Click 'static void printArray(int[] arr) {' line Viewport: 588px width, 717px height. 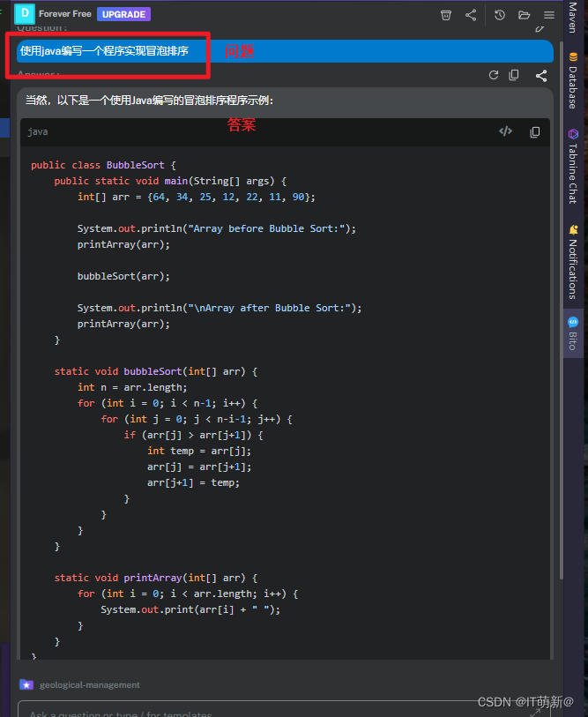click(155, 578)
